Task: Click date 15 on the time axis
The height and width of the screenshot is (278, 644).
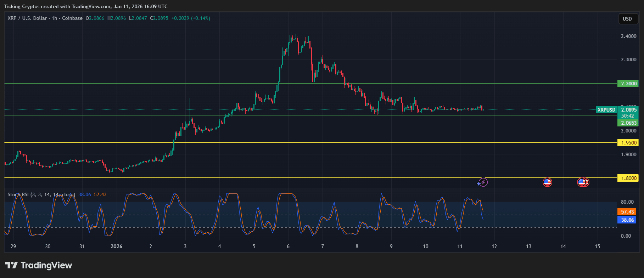Action: pyautogui.click(x=597, y=246)
